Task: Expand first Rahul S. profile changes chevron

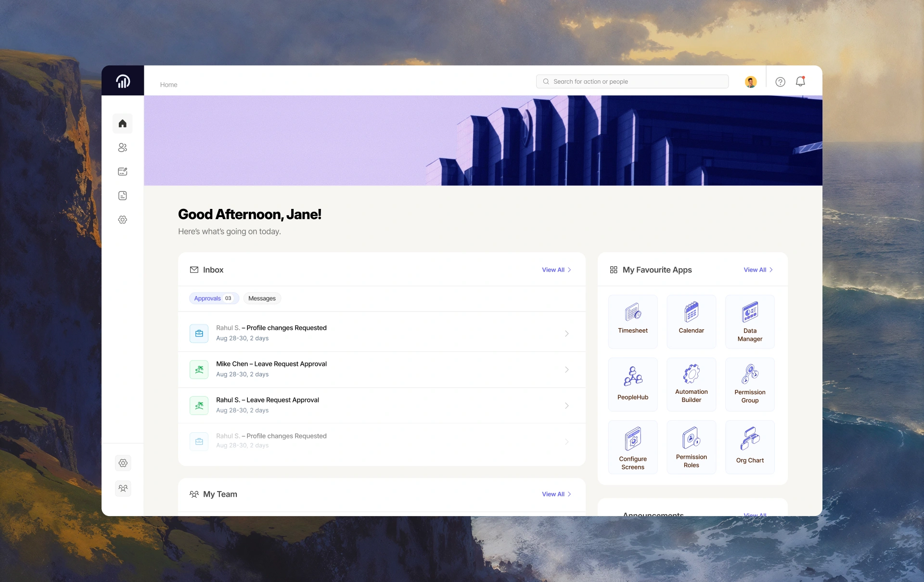Action: click(x=566, y=334)
